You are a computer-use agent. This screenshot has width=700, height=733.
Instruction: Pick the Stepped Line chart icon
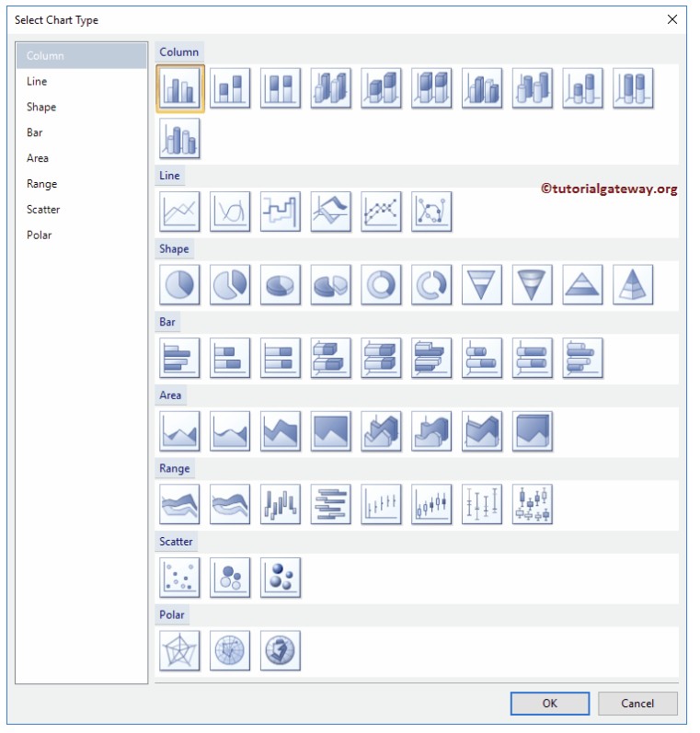[x=281, y=212]
